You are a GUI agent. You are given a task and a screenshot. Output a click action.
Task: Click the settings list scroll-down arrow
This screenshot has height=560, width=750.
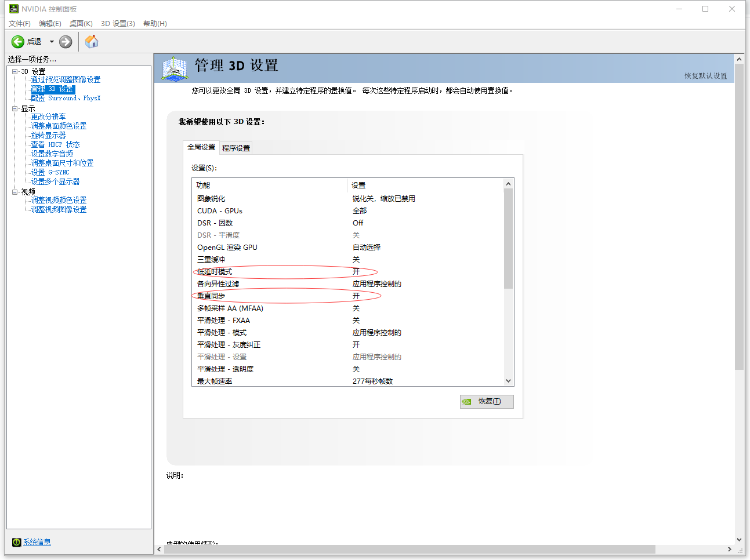coord(509,381)
